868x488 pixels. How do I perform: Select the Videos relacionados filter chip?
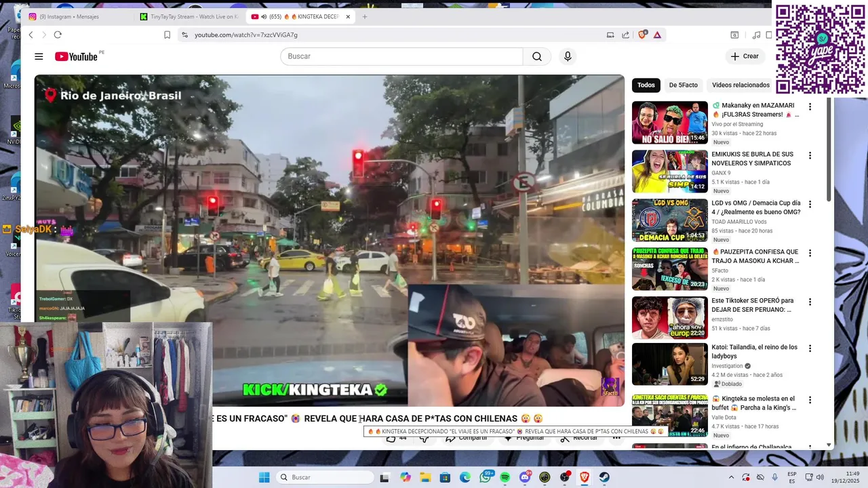click(x=741, y=85)
